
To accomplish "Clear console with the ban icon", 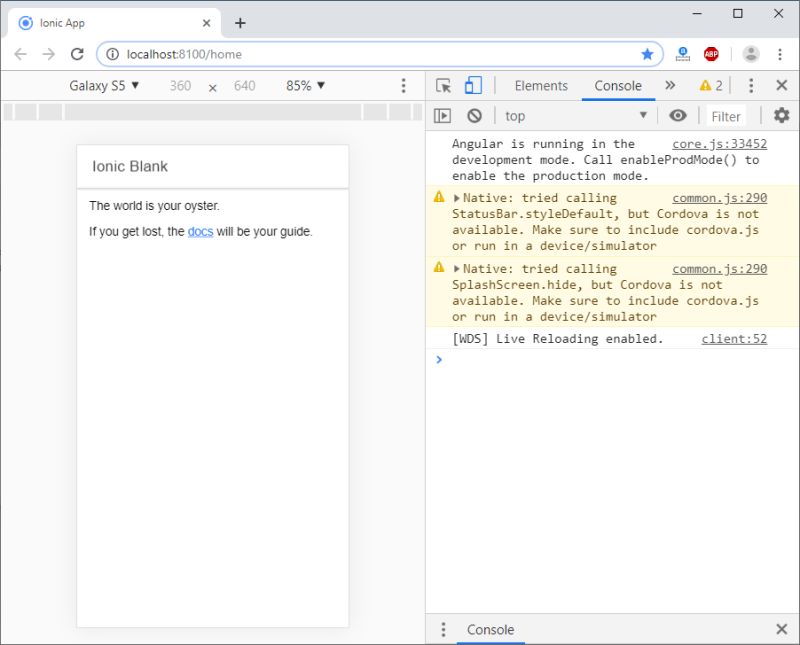I will pyautogui.click(x=474, y=116).
